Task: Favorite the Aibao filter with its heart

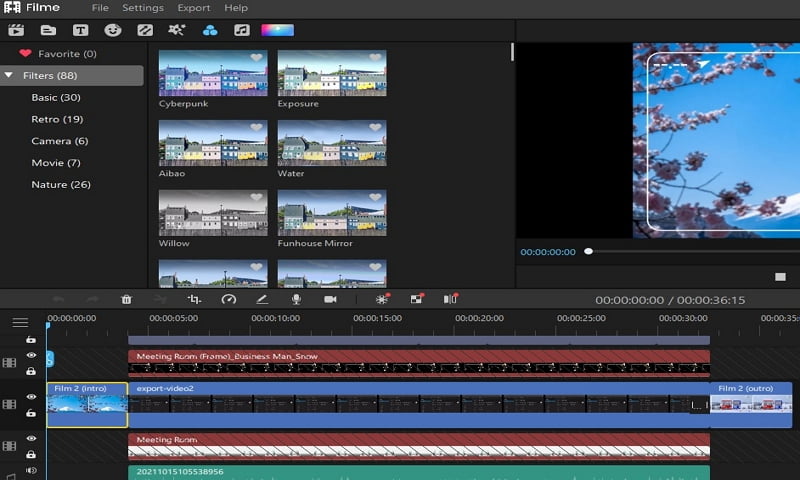Action: click(x=256, y=127)
